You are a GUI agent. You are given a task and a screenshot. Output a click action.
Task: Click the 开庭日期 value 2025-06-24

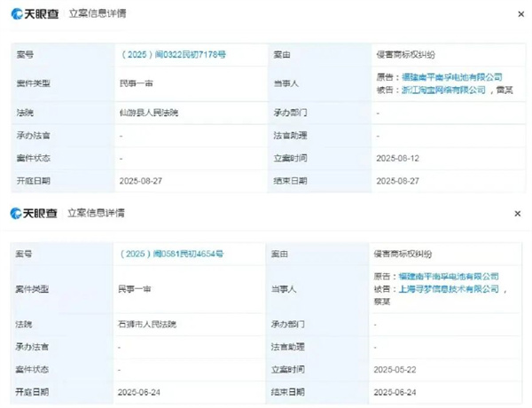(x=140, y=391)
